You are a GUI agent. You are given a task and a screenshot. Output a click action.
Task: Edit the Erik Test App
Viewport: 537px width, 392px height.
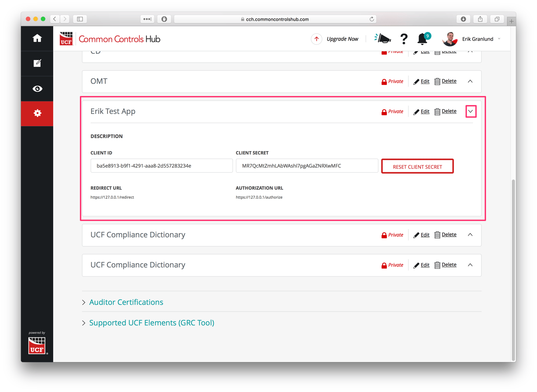tap(421, 112)
